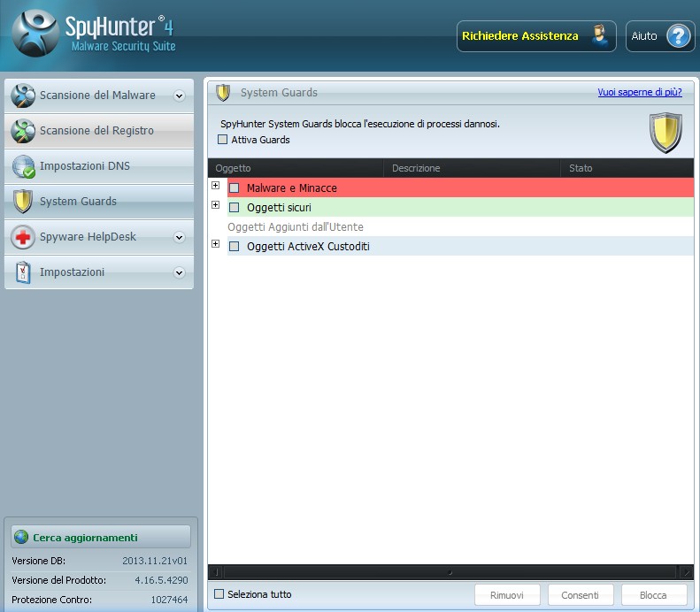Click the Protezione Contro value 1027464

point(169,600)
